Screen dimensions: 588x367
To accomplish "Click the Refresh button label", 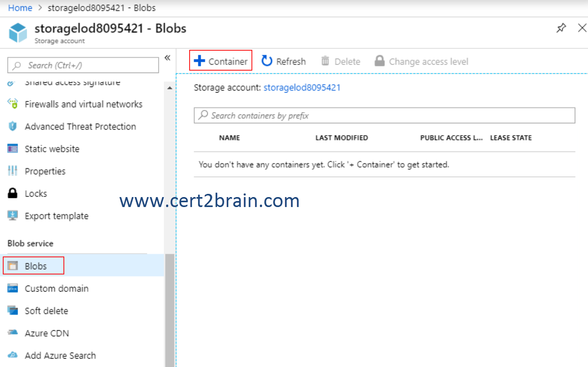I will point(291,61).
